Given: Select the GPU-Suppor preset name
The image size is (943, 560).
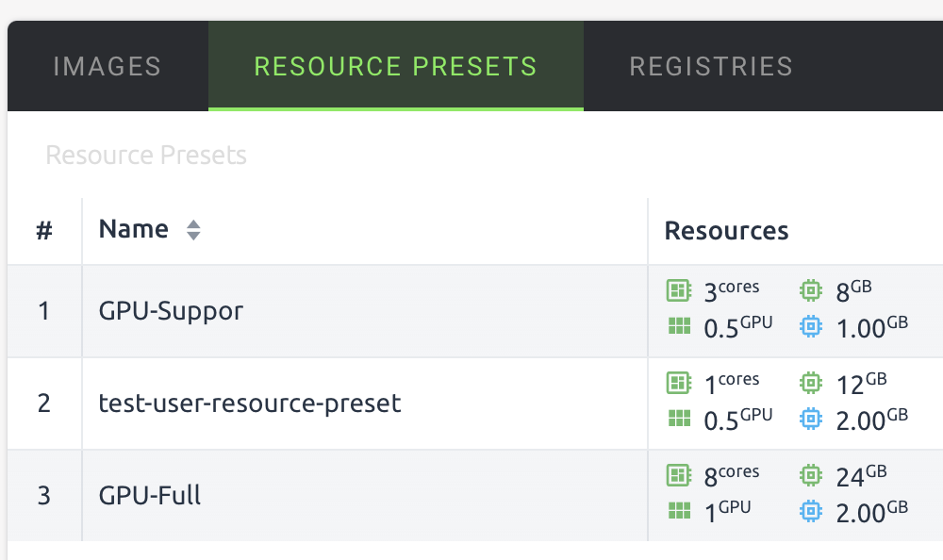Looking at the screenshot, I should coord(171,310).
